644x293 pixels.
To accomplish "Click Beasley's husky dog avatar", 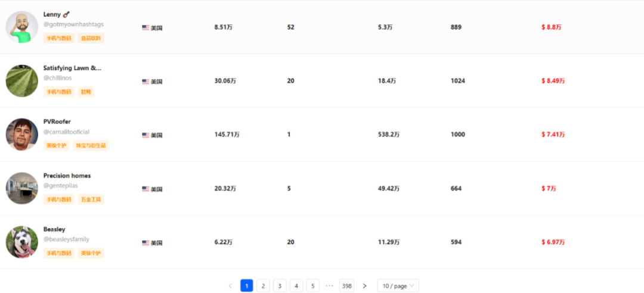I will 22,242.
